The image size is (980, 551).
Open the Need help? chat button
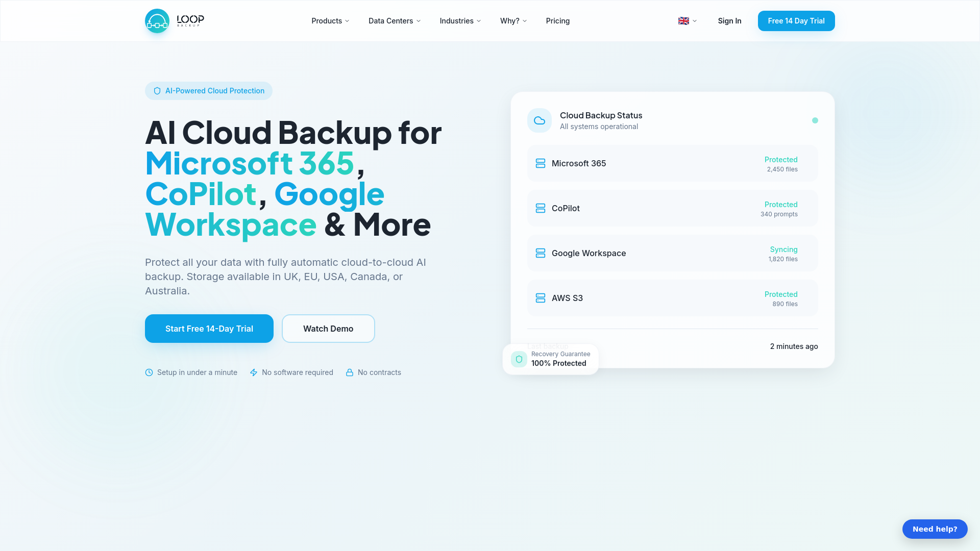point(935,529)
